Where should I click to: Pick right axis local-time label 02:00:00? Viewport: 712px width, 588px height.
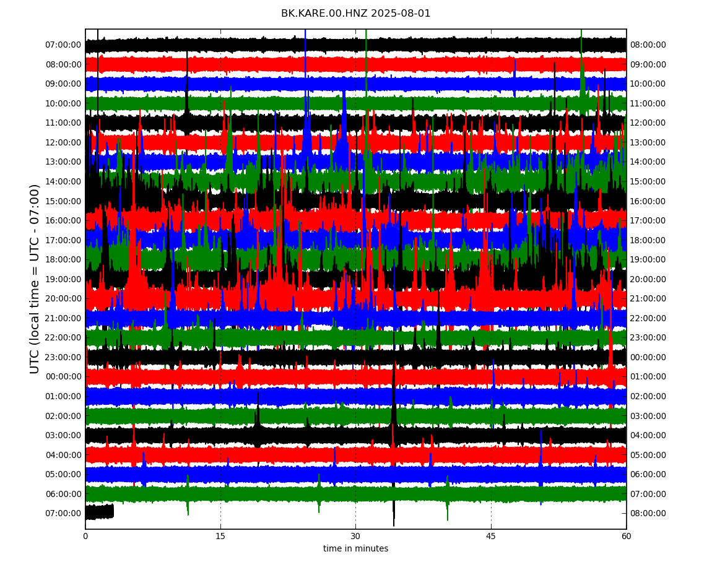(x=648, y=396)
